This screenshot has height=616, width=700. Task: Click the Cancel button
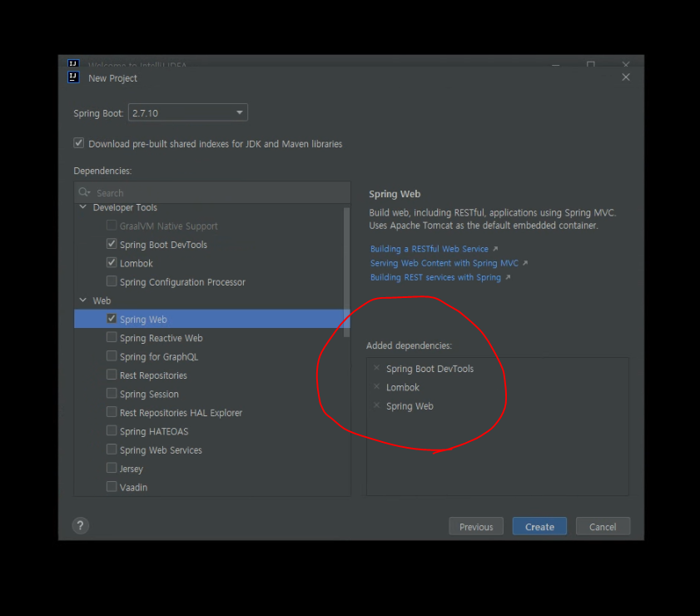(x=603, y=526)
